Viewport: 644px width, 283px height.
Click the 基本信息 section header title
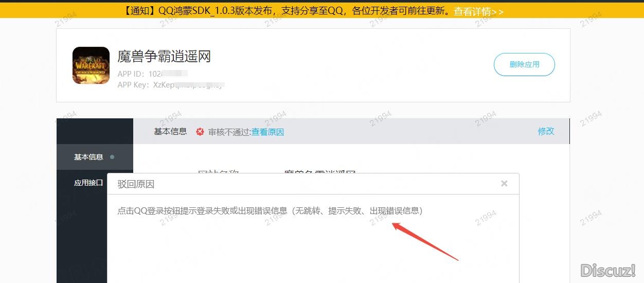click(170, 131)
